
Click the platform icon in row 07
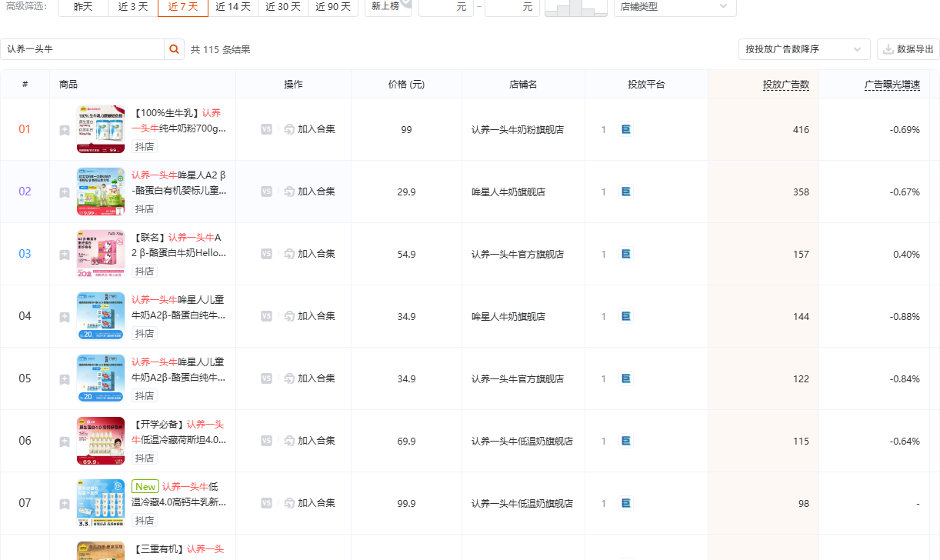(626, 503)
